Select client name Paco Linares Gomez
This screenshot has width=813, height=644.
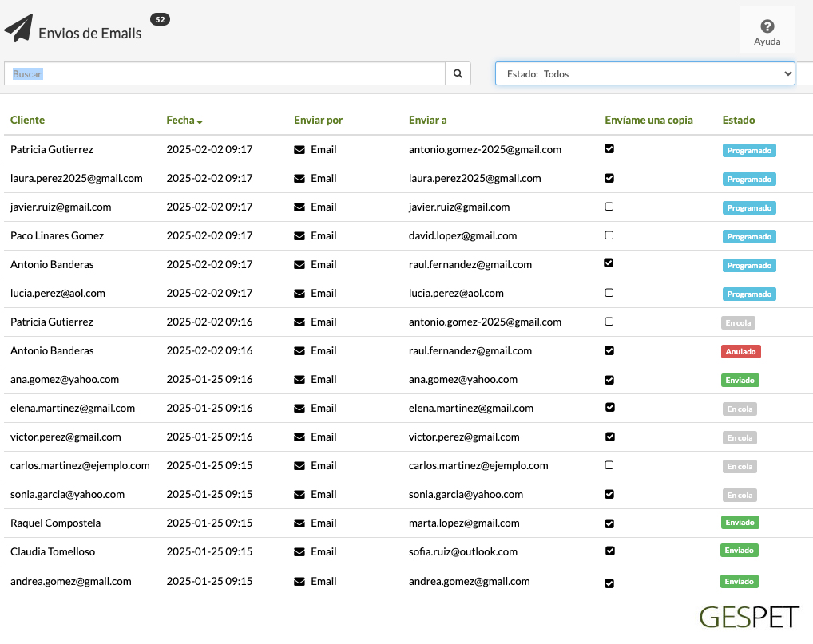[57, 235]
